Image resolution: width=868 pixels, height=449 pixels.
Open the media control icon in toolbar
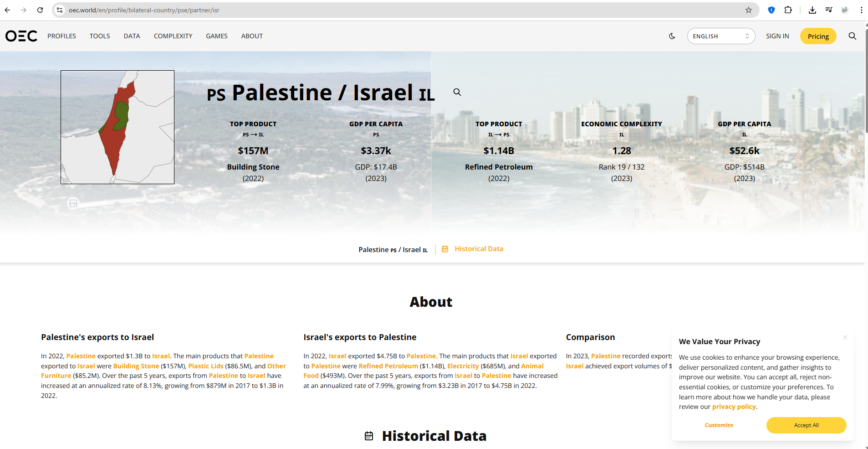829,10
